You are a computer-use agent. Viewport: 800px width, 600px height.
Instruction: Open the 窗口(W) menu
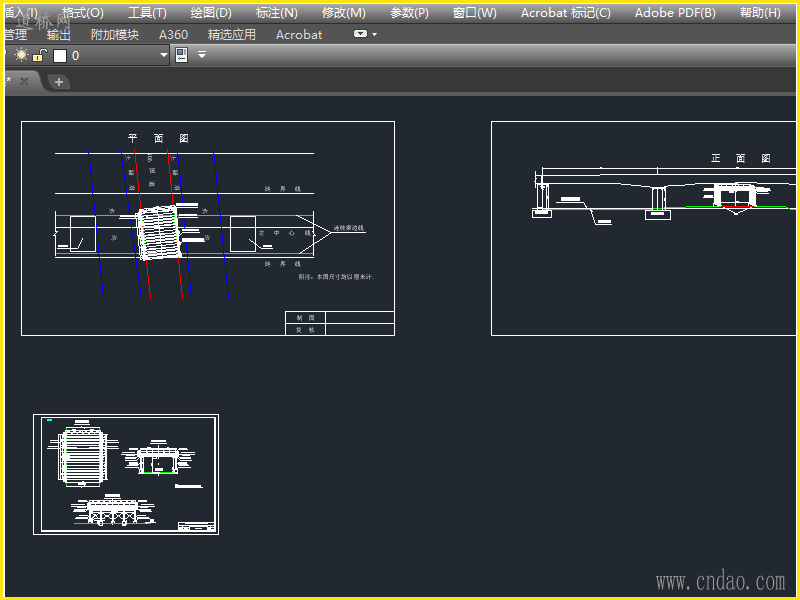click(474, 13)
